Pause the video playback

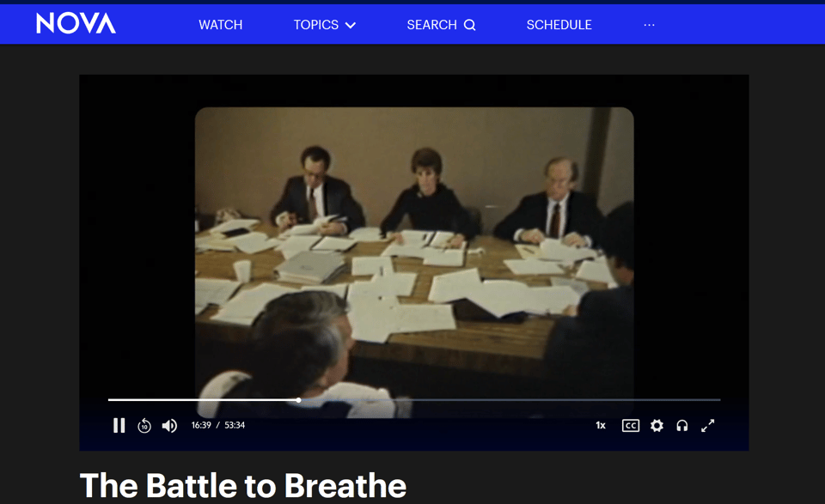click(x=119, y=425)
